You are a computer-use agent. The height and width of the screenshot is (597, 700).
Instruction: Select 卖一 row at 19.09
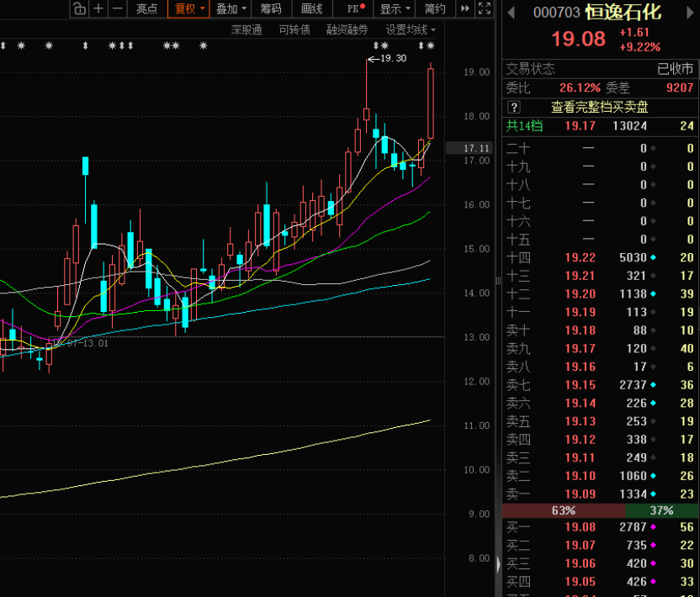point(601,494)
